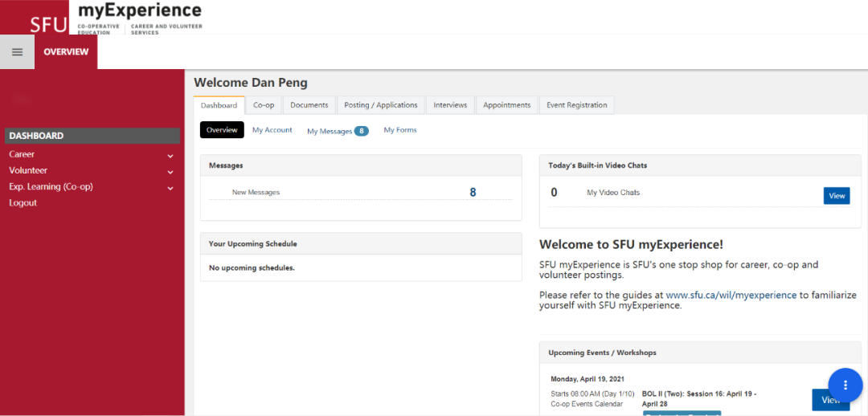Switch to the Co-op tab
The height and width of the screenshot is (416, 868).
click(264, 105)
